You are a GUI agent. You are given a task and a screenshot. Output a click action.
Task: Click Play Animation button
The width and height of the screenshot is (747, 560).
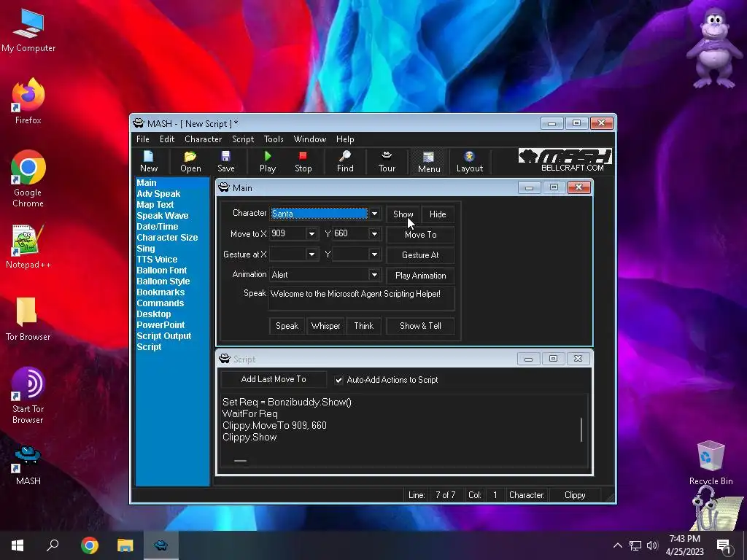(419, 276)
